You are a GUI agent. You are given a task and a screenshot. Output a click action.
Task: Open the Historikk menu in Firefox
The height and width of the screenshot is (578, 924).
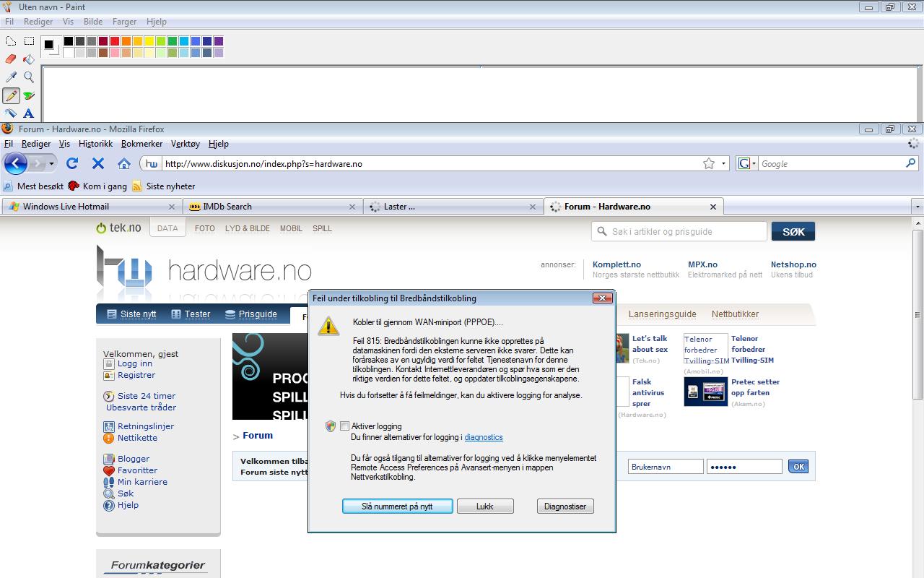point(95,144)
